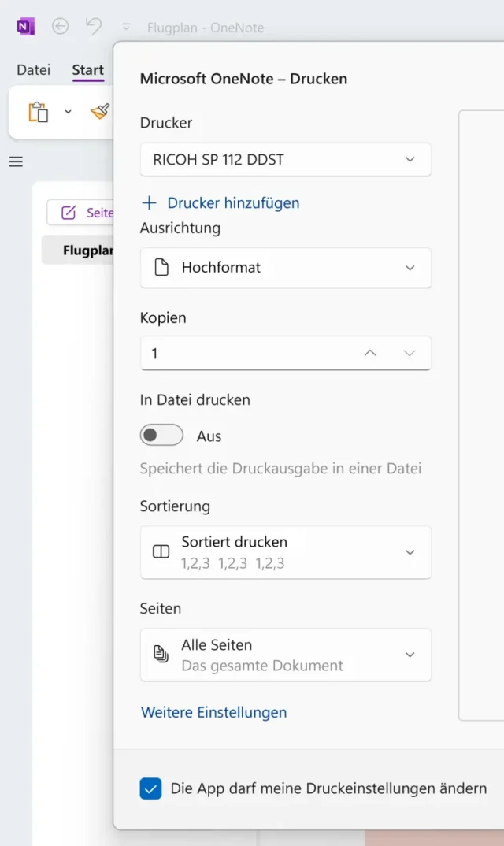This screenshot has width=504, height=846.
Task: Click the undo arrow icon
Action: (x=94, y=27)
